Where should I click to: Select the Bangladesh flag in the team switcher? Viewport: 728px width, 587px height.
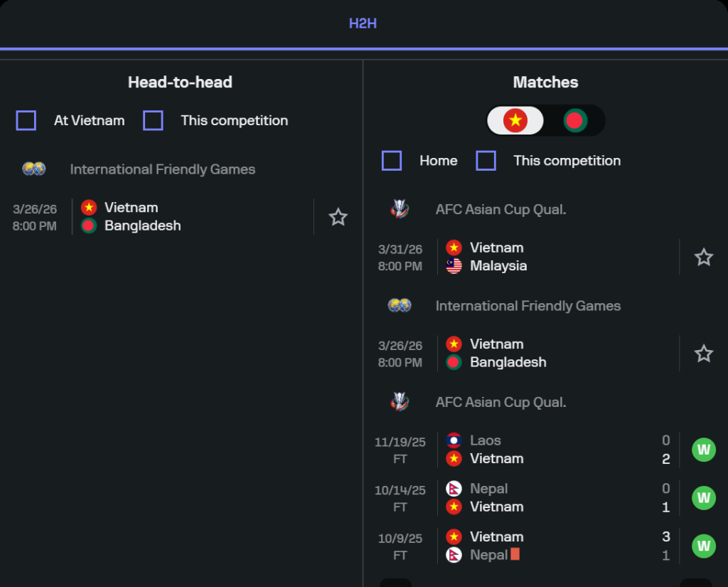point(574,120)
